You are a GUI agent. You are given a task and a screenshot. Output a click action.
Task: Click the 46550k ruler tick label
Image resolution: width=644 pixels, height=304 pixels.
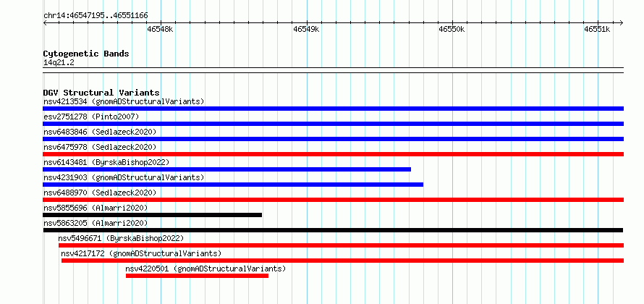pyautogui.click(x=452, y=29)
